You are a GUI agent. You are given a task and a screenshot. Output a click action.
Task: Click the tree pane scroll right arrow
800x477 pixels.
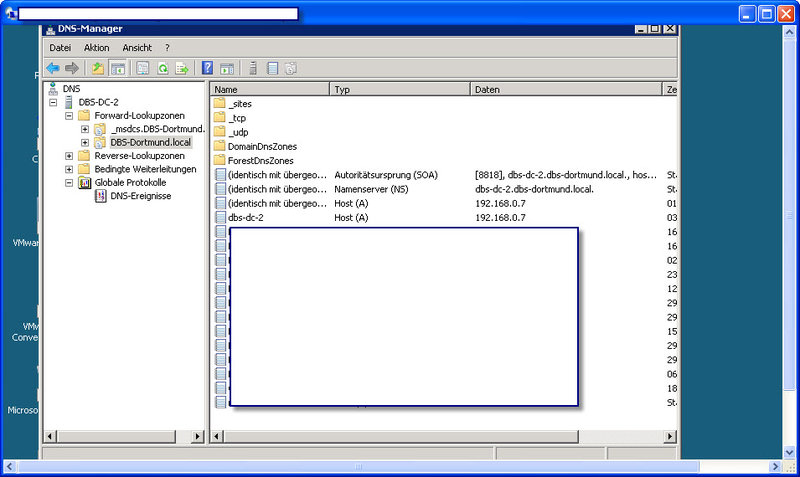[x=197, y=437]
